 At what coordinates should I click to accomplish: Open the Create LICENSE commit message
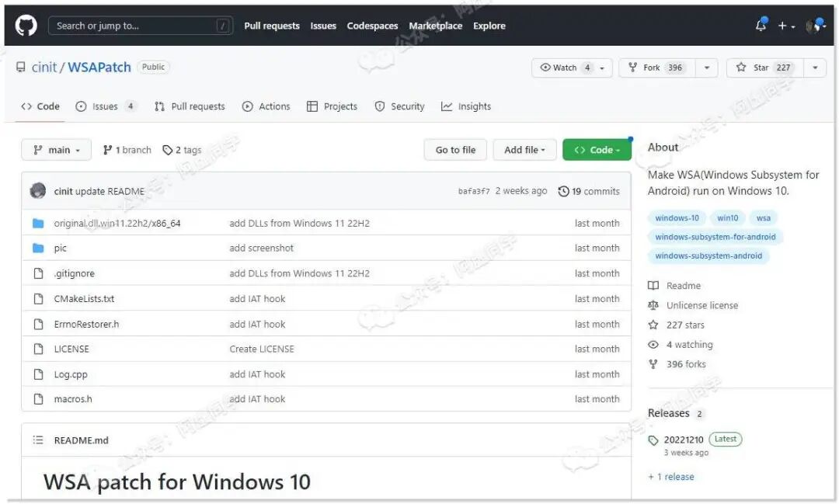(x=262, y=349)
